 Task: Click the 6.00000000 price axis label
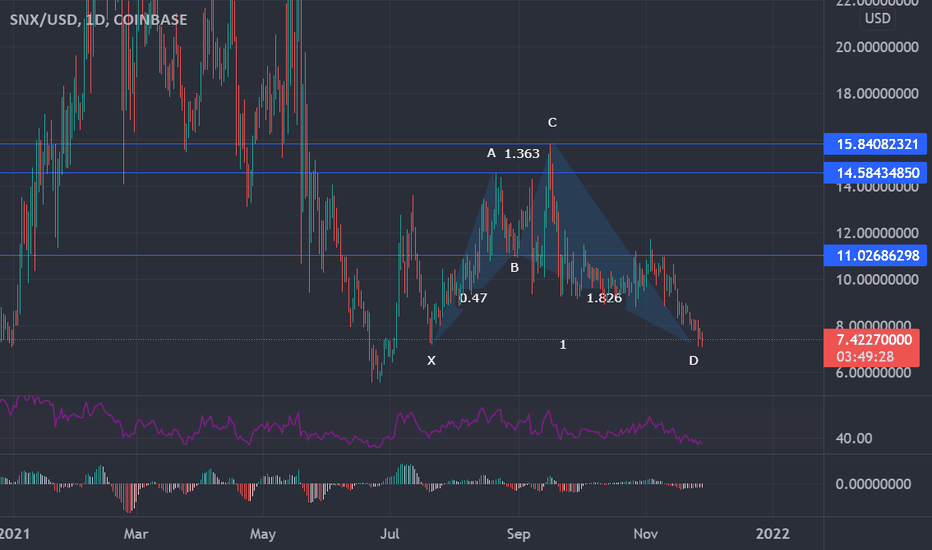(873, 373)
